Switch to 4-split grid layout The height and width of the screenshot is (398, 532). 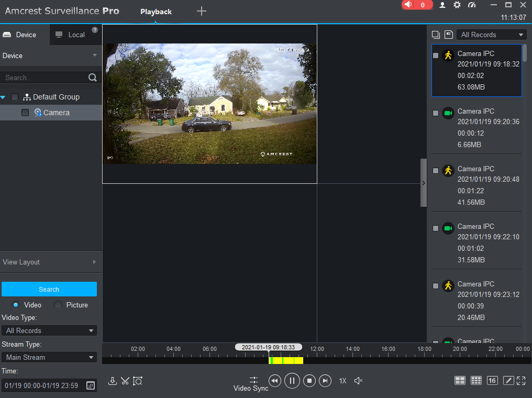pos(460,381)
